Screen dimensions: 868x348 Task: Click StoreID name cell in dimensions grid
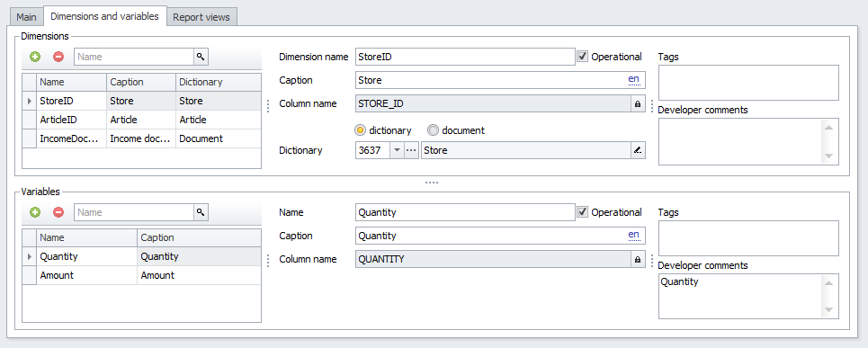coord(71,101)
